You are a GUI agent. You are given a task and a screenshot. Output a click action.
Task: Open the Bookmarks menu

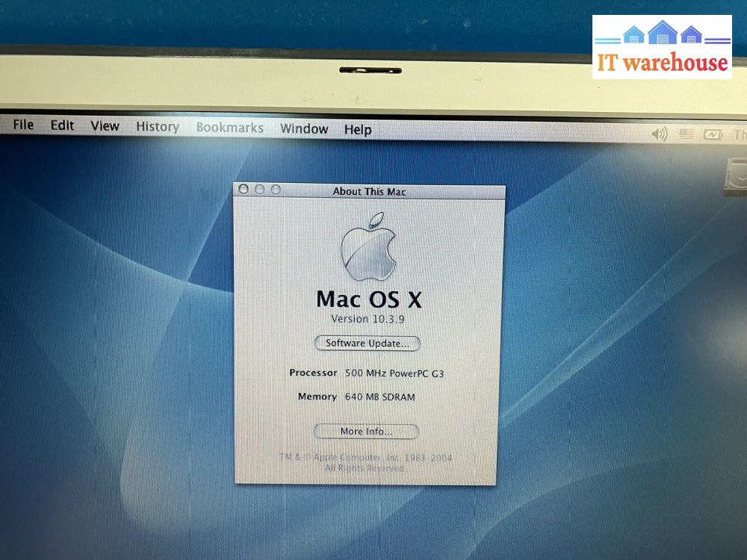coord(229,128)
